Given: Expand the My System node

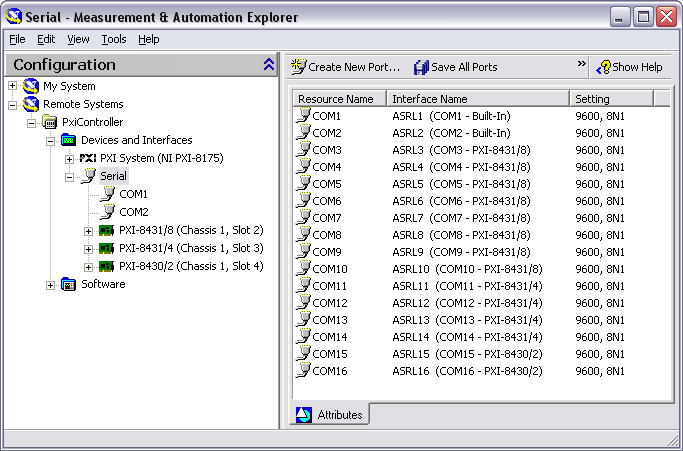Looking at the screenshot, I should pos(13,86).
